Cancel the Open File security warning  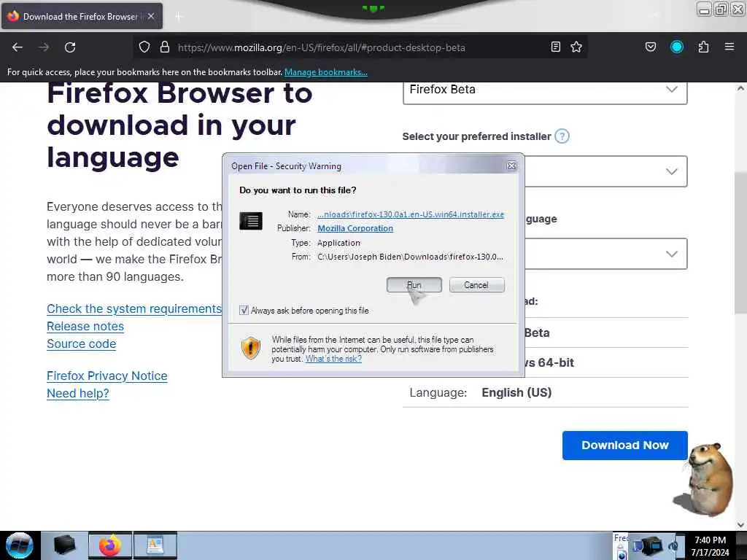coord(476,285)
